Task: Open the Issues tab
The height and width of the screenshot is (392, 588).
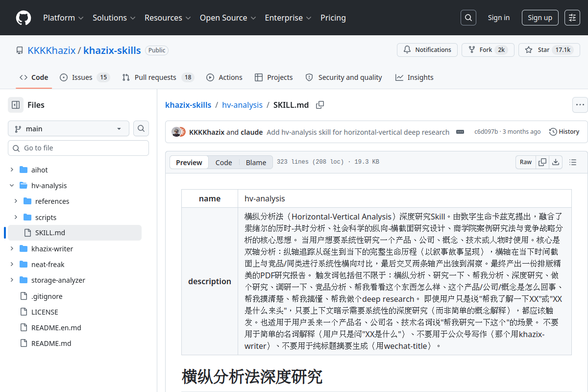Action: click(84, 77)
